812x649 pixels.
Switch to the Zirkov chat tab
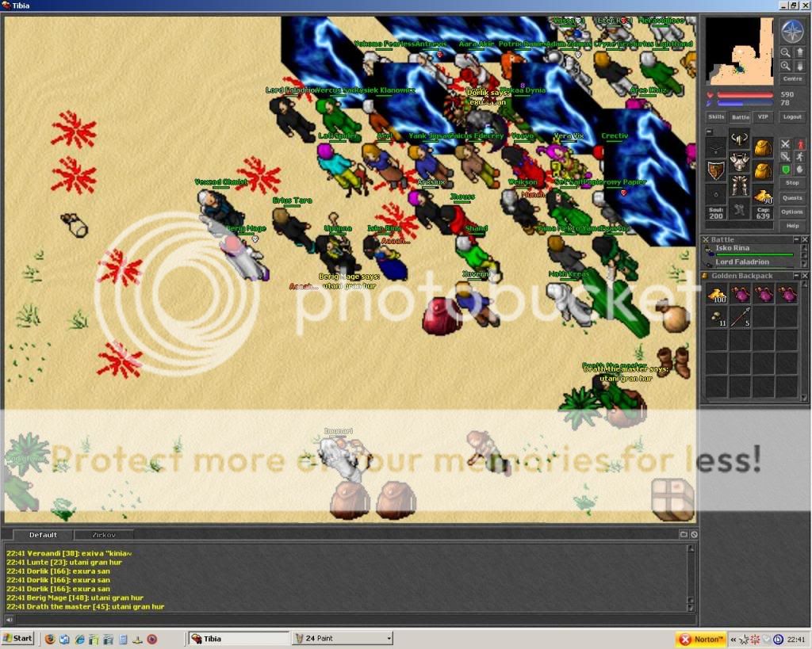point(104,535)
